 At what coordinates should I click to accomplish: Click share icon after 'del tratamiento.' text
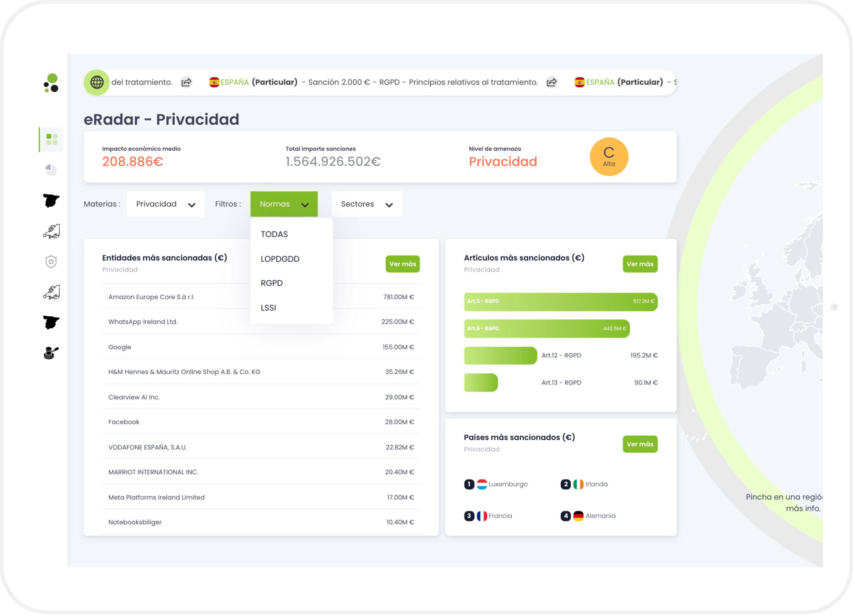[x=187, y=82]
